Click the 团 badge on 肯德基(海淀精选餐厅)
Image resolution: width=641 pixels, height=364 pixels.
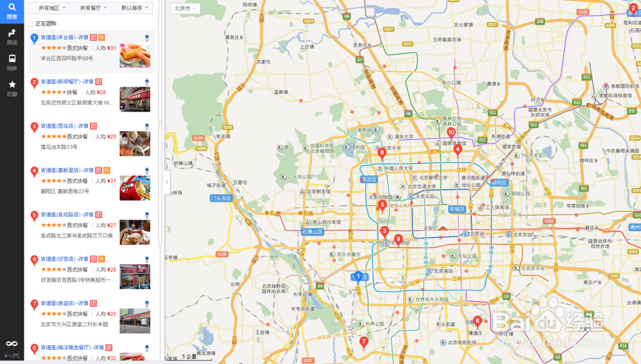[x=109, y=348]
